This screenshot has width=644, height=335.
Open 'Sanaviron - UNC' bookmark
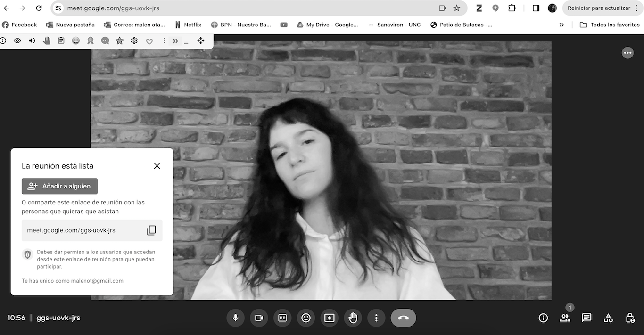point(394,25)
